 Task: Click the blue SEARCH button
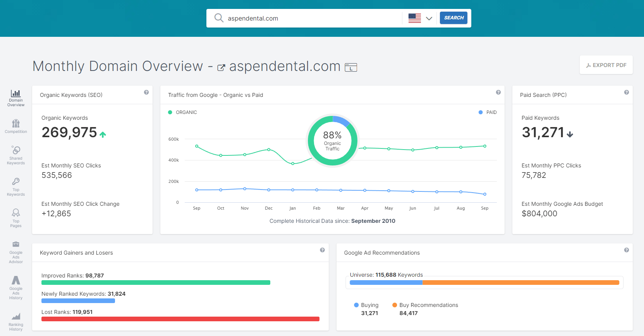pos(453,18)
